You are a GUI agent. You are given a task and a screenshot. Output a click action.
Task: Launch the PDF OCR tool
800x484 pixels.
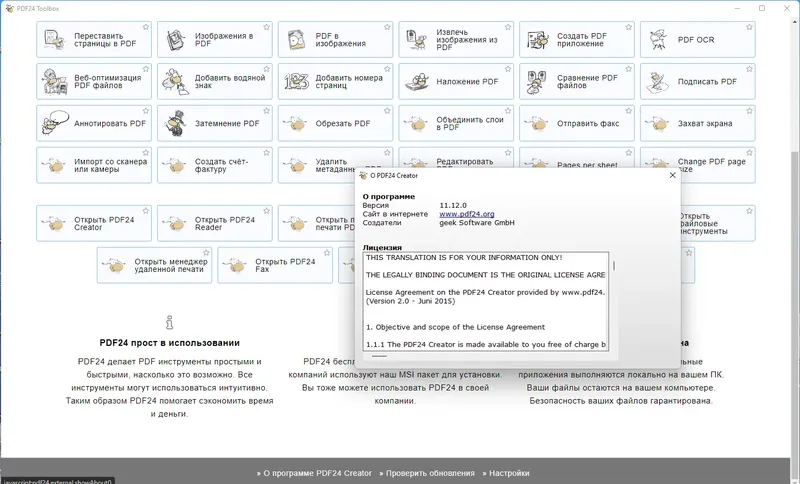(x=697, y=40)
